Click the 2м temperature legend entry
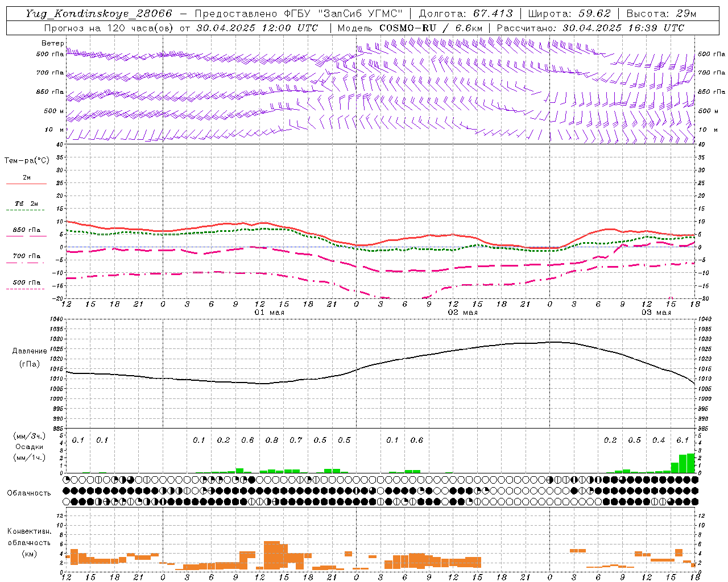The width and height of the screenshot is (728, 582). point(27,178)
